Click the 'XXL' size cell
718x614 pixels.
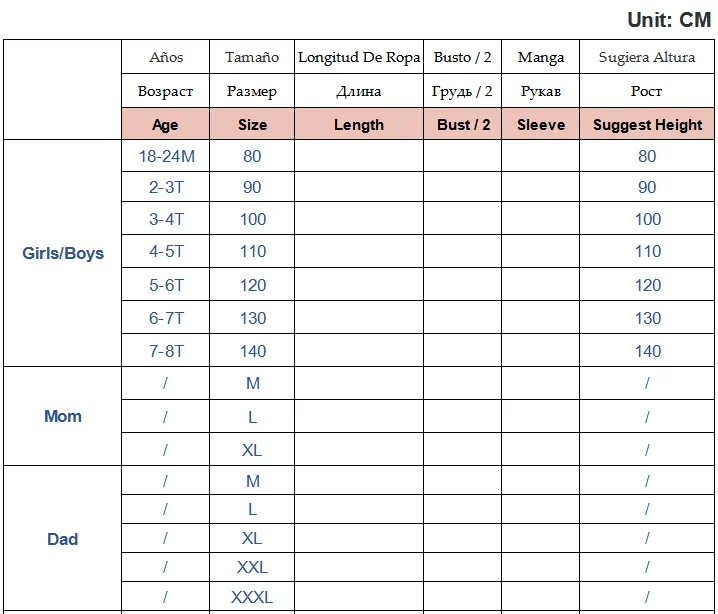[252, 567]
